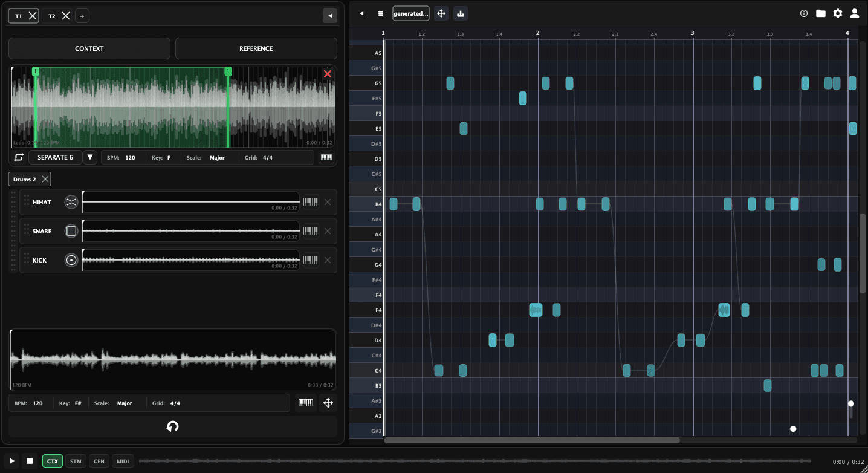Toggle the CTX playback source
Viewport: 868px width, 473px height.
point(53,462)
